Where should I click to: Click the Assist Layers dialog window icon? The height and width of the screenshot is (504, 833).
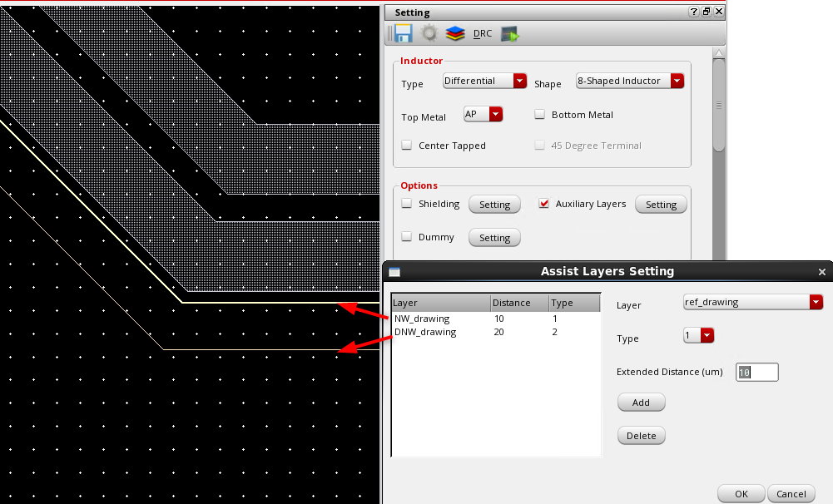click(x=394, y=272)
